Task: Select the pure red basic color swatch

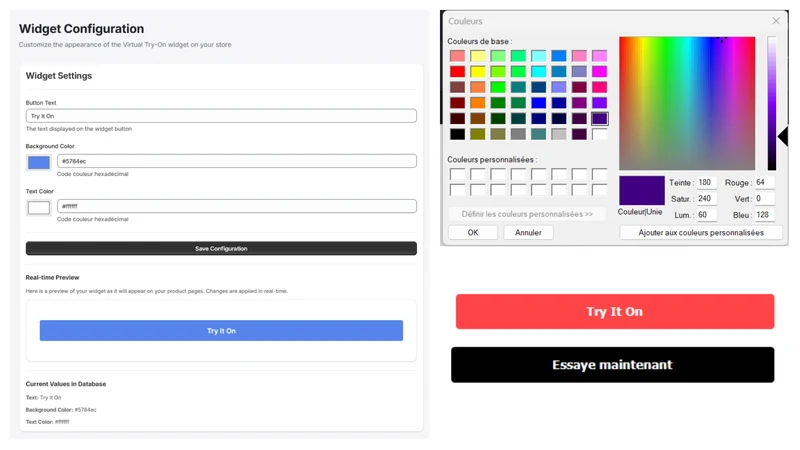Action: (x=458, y=71)
